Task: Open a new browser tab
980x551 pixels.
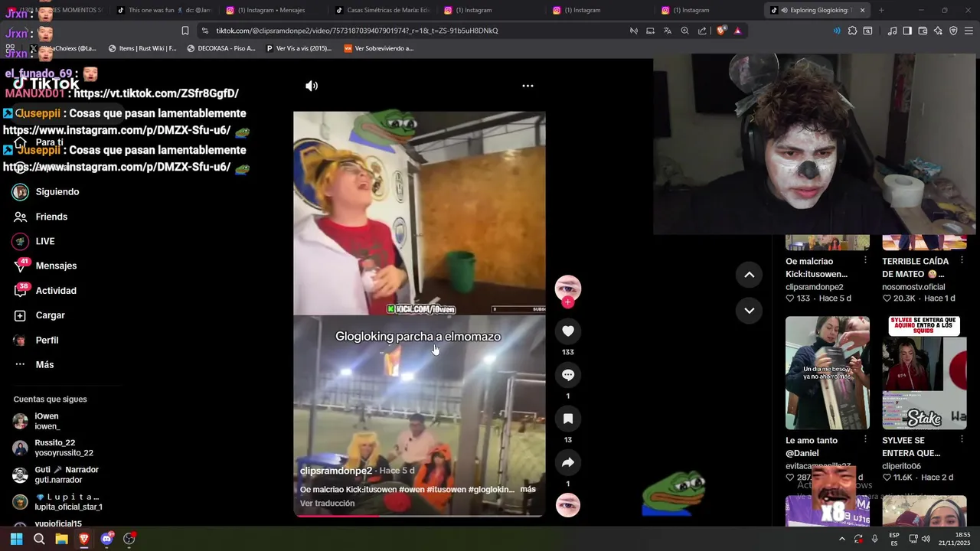Action: click(x=881, y=10)
